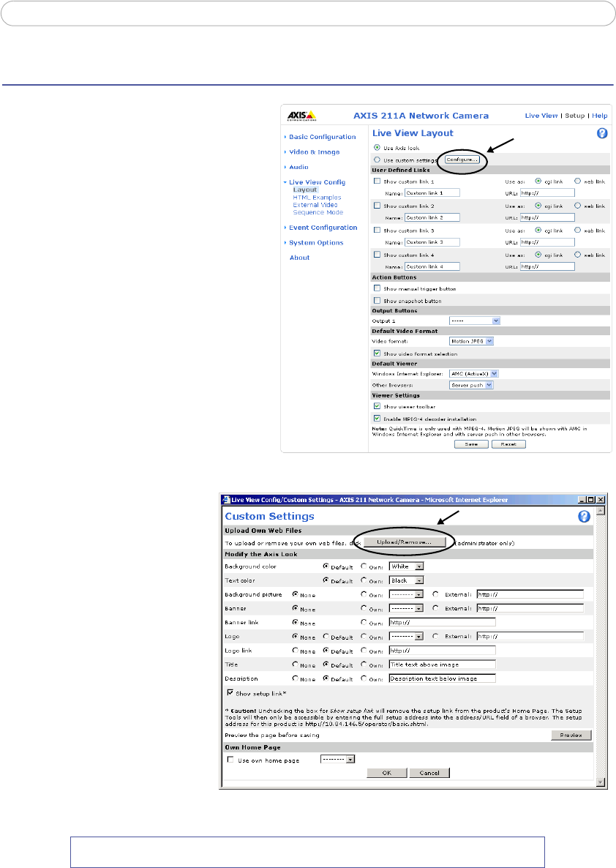Select Own radio for Background color

(364, 566)
